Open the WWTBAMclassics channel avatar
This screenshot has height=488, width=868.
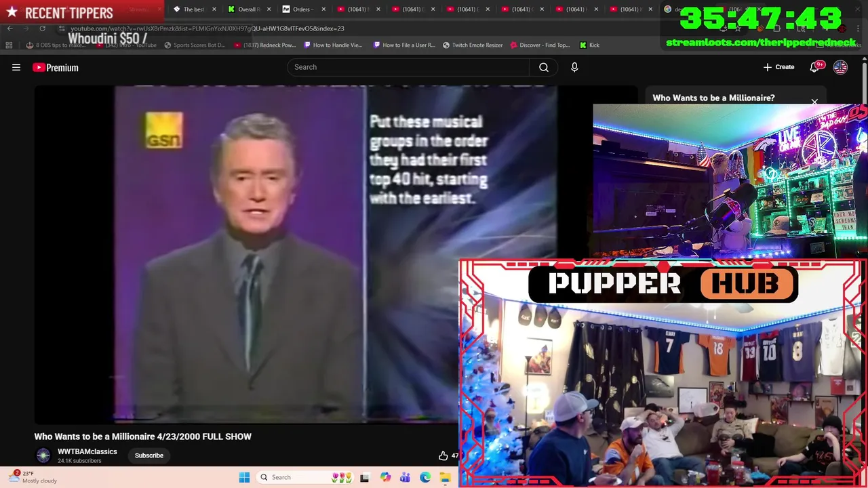click(x=43, y=455)
